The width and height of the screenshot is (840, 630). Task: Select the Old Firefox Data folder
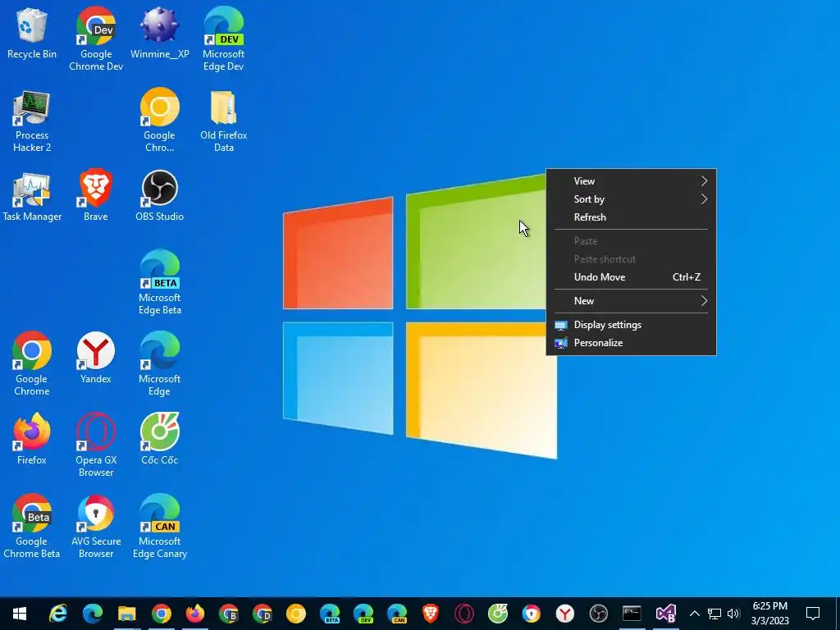223,121
